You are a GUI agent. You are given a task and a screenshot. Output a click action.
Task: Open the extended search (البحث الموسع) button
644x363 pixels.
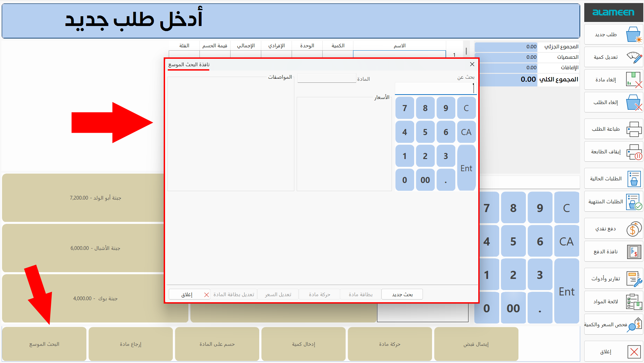pos(44,344)
